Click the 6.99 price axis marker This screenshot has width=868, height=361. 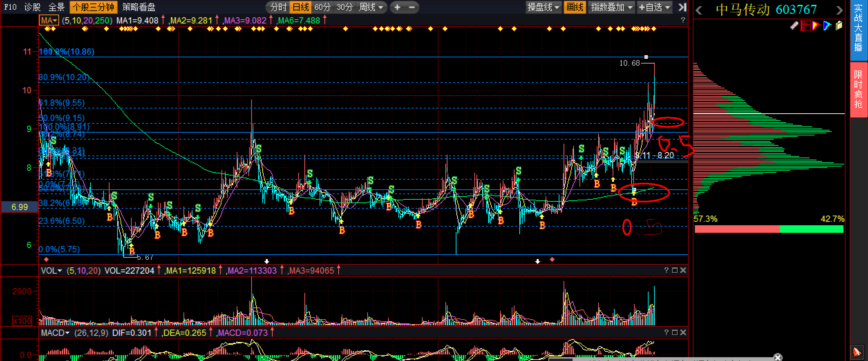click(20, 207)
